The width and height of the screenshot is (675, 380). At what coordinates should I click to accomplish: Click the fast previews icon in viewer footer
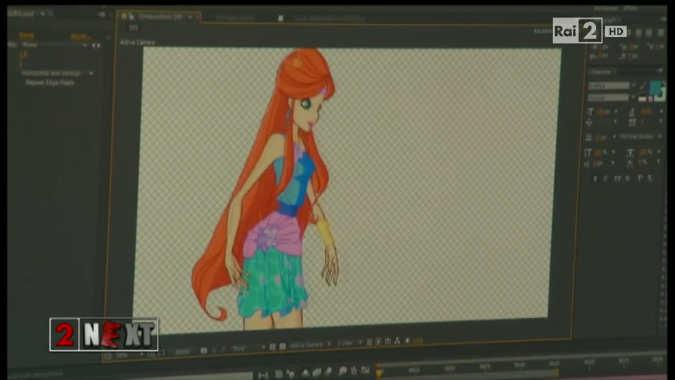click(x=378, y=342)
